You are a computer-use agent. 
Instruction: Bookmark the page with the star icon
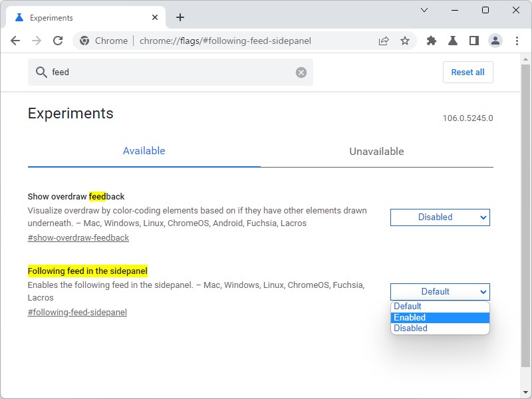tap(406, 41)
